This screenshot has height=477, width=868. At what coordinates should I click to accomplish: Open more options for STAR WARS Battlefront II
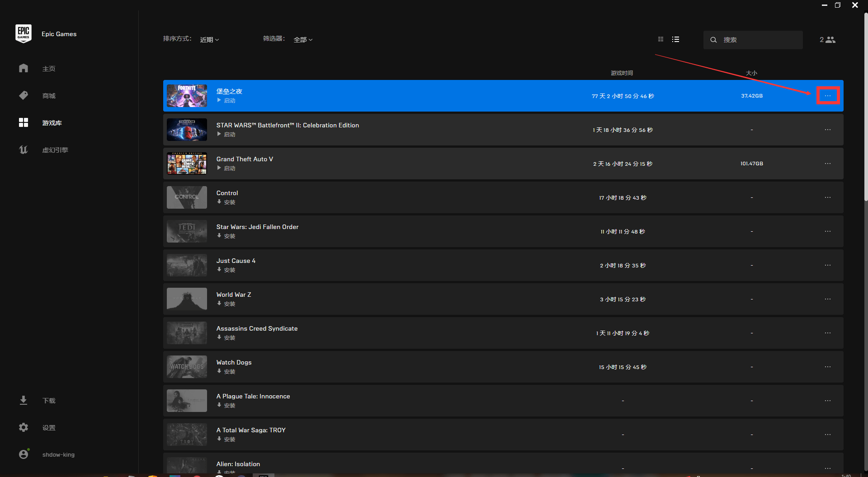(x=828, y=130)
